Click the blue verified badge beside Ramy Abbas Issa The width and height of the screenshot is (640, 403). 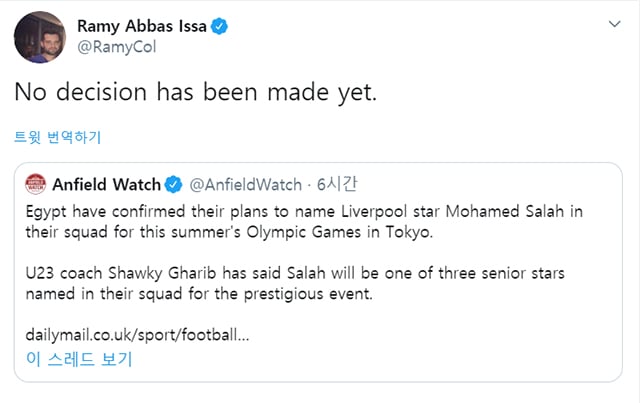[x=219, y=27]
